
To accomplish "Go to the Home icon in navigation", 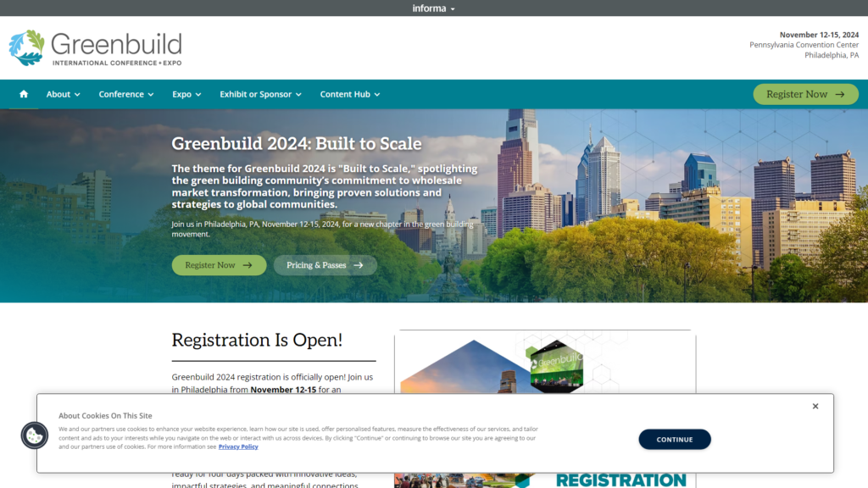I will [x=23, y=94].
